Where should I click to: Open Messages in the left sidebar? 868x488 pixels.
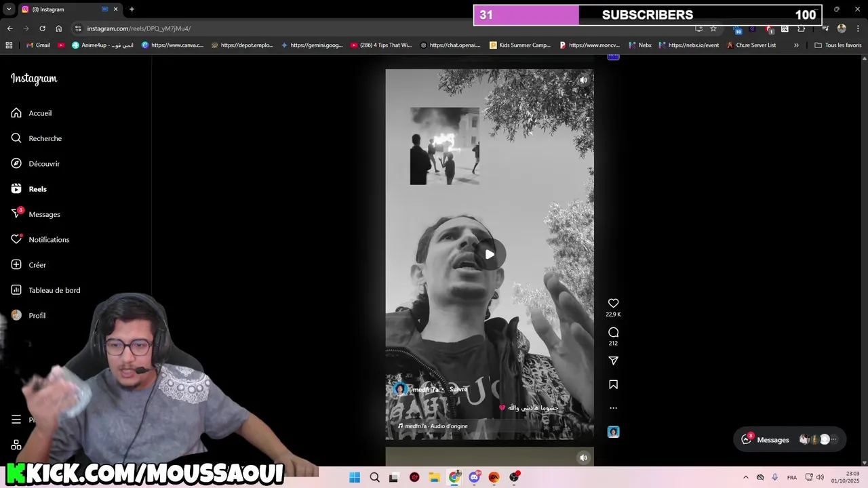(x=35, y=214)
